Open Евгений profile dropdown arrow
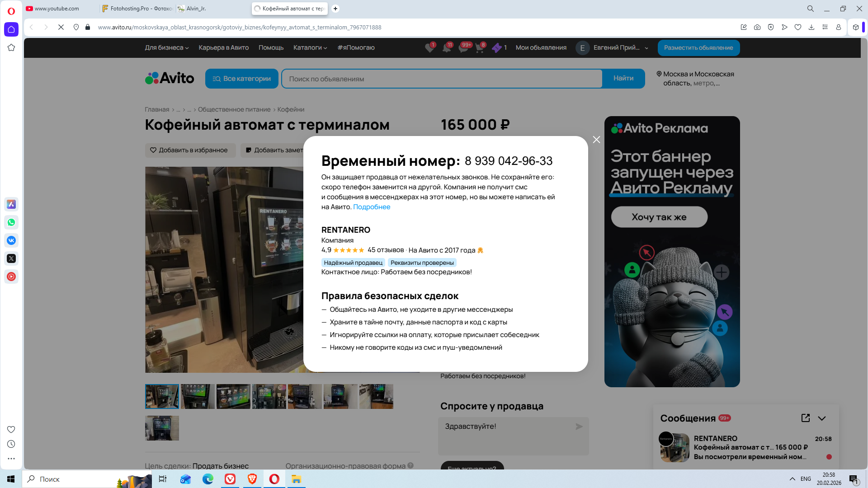This screenshot has height=488, width=868. pos(646,48)
